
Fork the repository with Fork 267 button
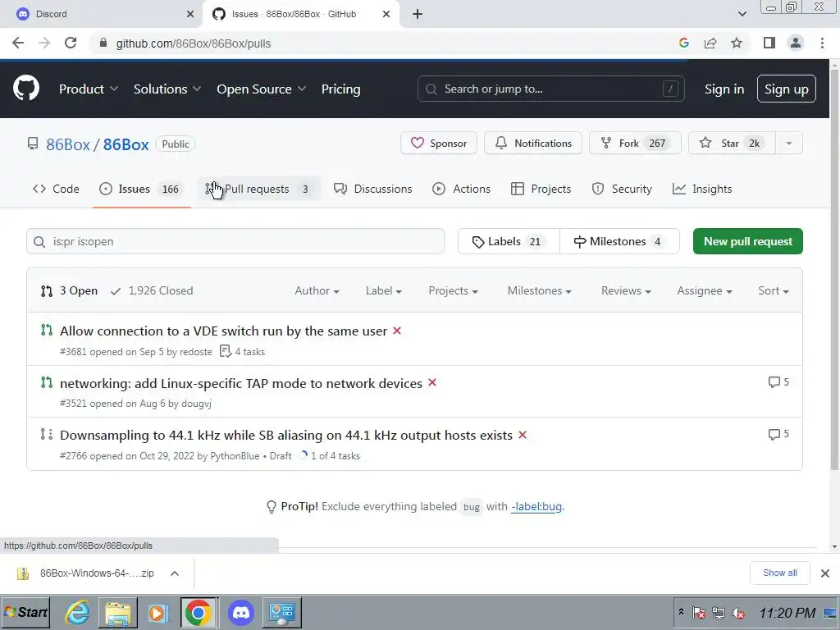tap(635, 143)
